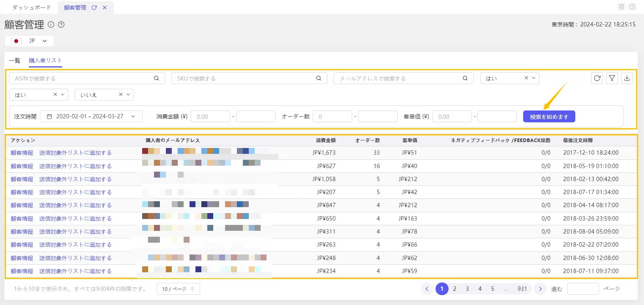Image resolution: width=644 pixels, height=305 pixels.
Task: Go to page 4
Action: coord(480,289)
